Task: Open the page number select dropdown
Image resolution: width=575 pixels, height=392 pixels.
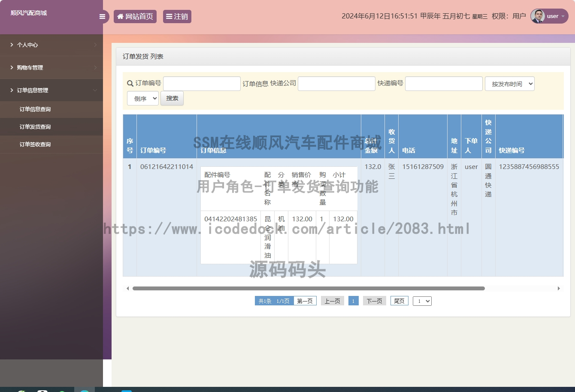Action: tap(422, 301)
